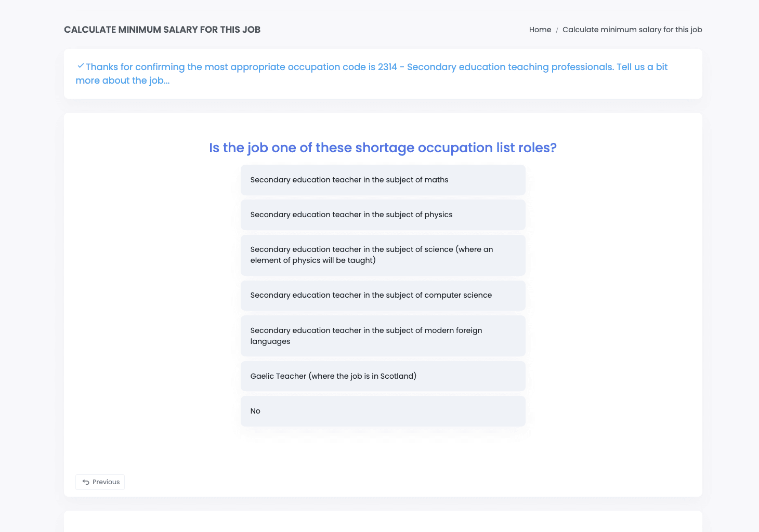Click the checkmark icon in the confirmation banner
The image size is (759, 532).
coord(80,66)
